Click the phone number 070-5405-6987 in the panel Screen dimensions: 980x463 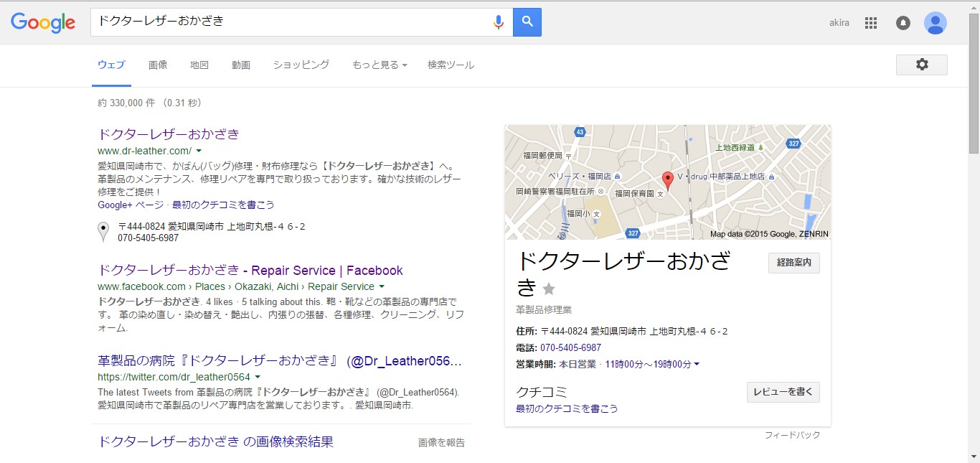pos(570,347)
